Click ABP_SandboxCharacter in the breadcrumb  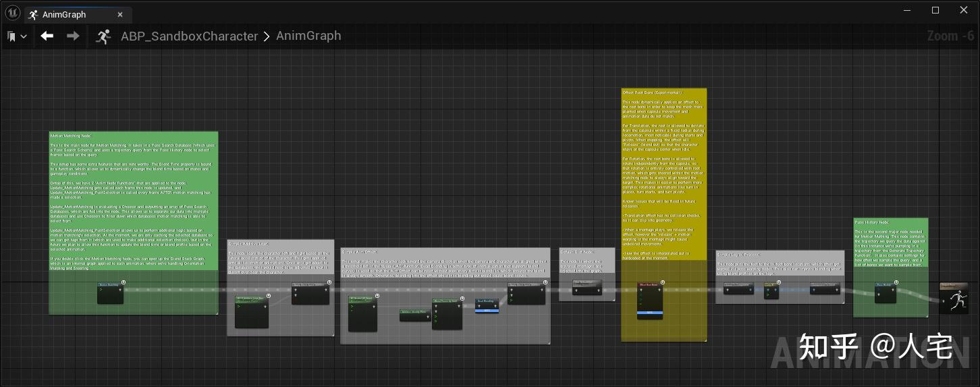coord(189,36)
